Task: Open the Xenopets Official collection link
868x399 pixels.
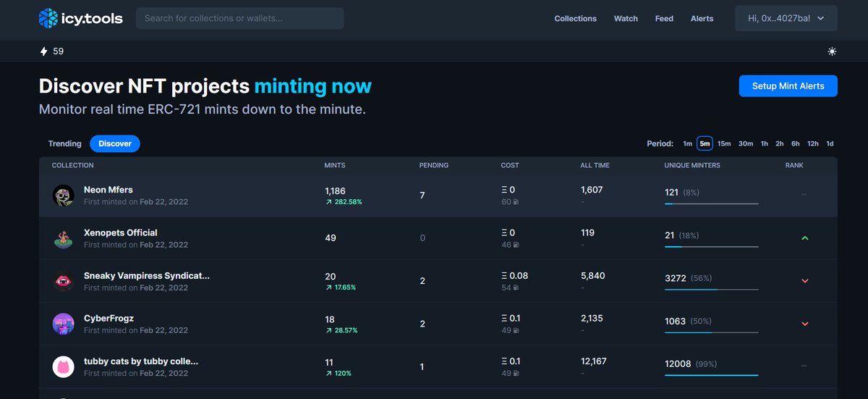Action: coord(121,232)
